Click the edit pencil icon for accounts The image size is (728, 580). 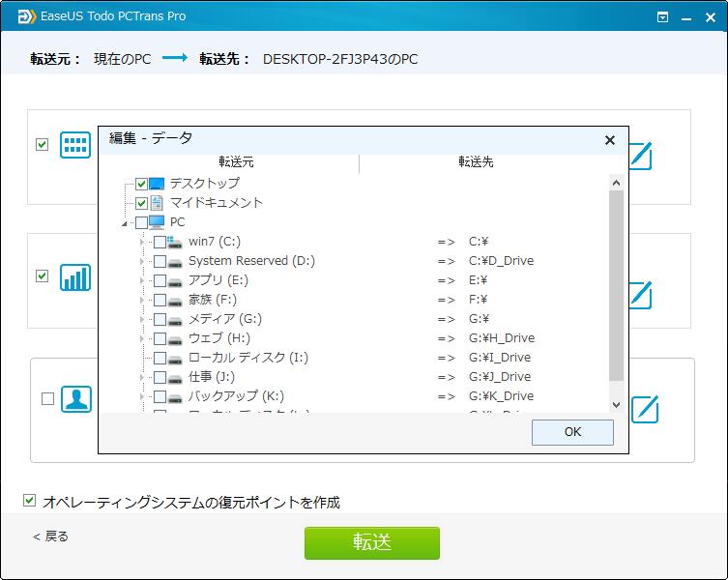point(645,409)
